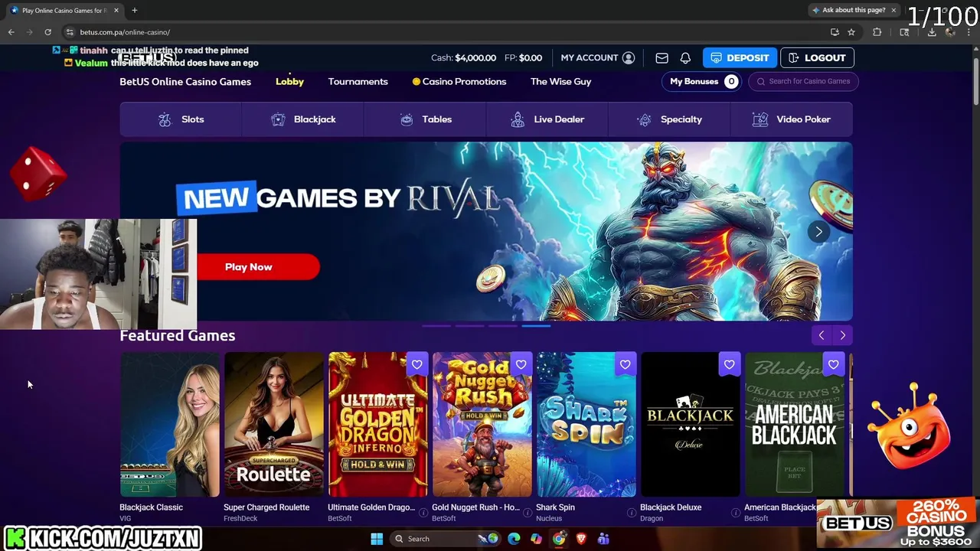
Task: Select the Slots category tab
Action: [x=181, y=119]
